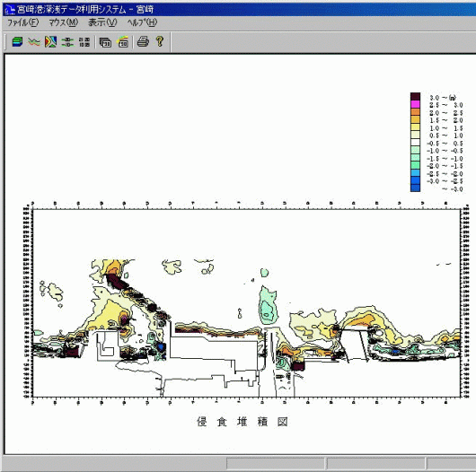
Task: Click the magenta 2.5–3.0 legend swatch
Action: [415, 104]
